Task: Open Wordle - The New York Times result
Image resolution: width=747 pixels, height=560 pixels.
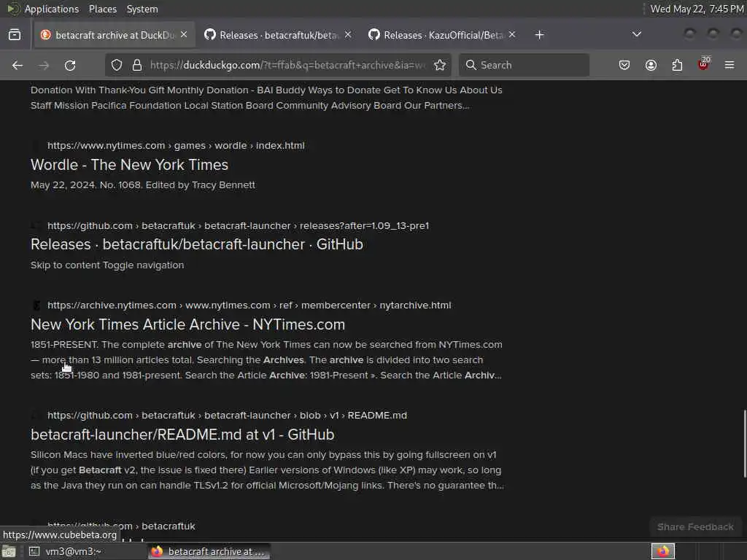Action: click(130, 165)
